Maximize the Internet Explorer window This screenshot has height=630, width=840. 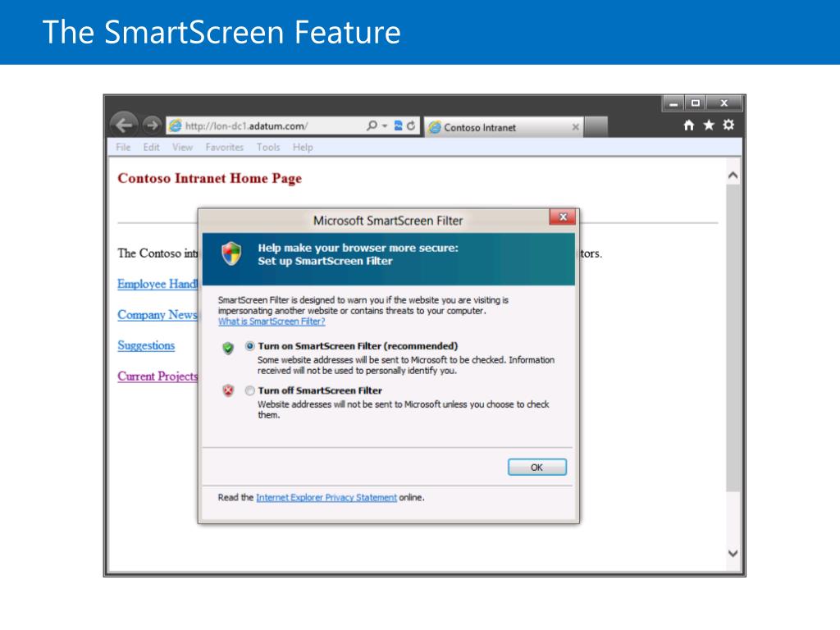pyautogui.click(x=696, y=103)
